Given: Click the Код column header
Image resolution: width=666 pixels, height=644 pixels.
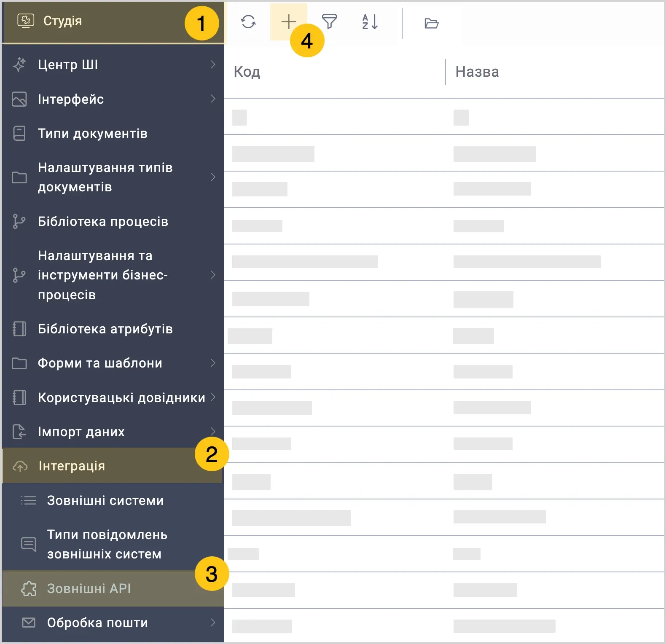Looking at the screenshot, I should (x=247, y=72).
